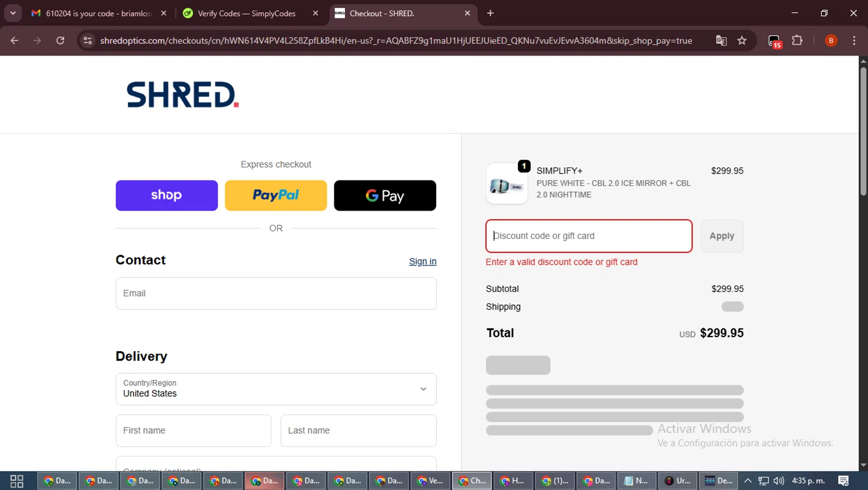Click the browser forward arrow

37,40
